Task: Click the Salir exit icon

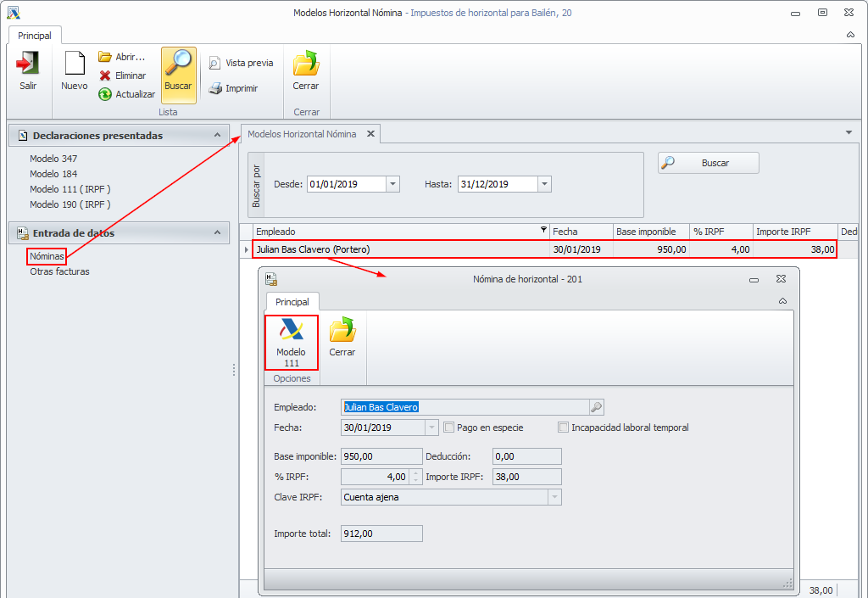Action: point(28,64)
